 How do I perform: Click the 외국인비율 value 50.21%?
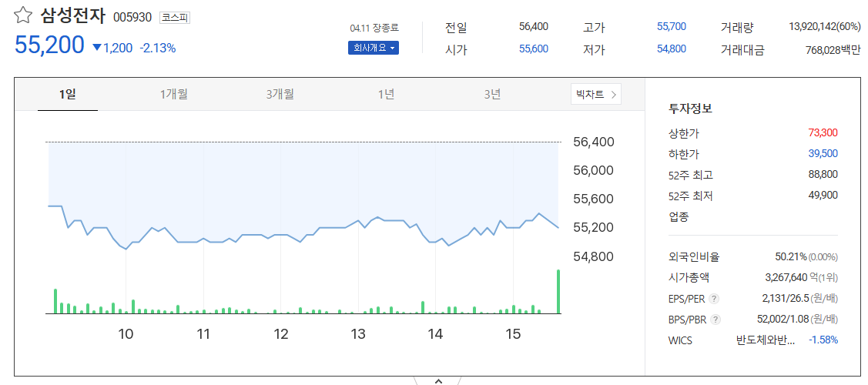coord(791,256)
